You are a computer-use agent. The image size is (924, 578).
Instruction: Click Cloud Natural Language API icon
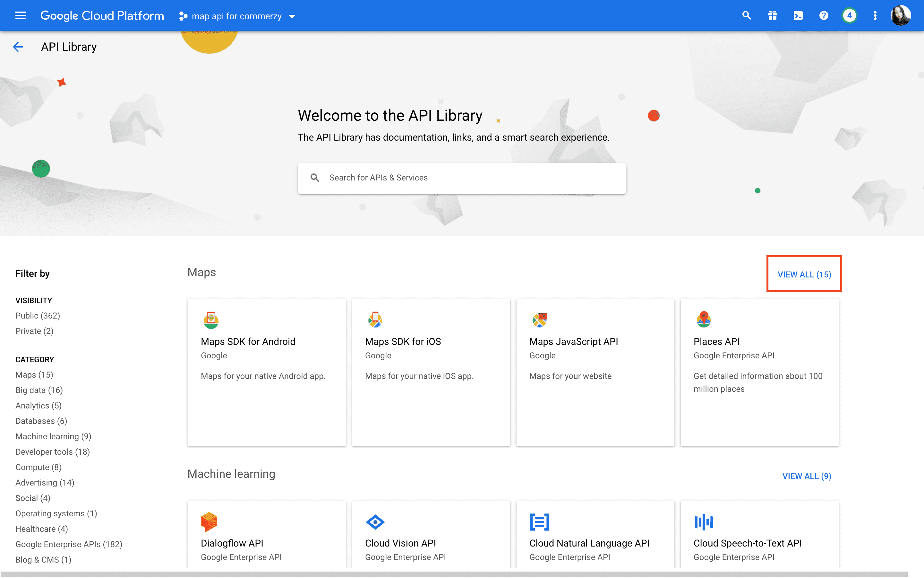[x=540, y=522]
